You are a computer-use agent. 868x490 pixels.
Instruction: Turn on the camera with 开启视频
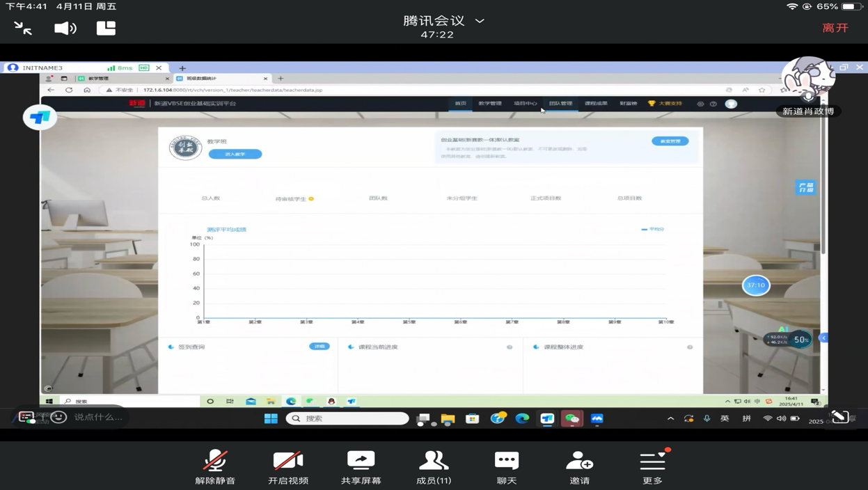pyautogui.click(x=288, y=467)
